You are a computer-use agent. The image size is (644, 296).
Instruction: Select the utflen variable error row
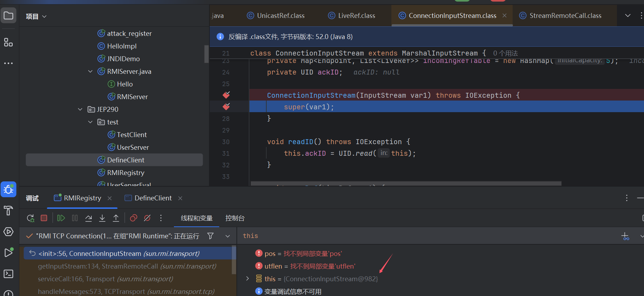305,266
